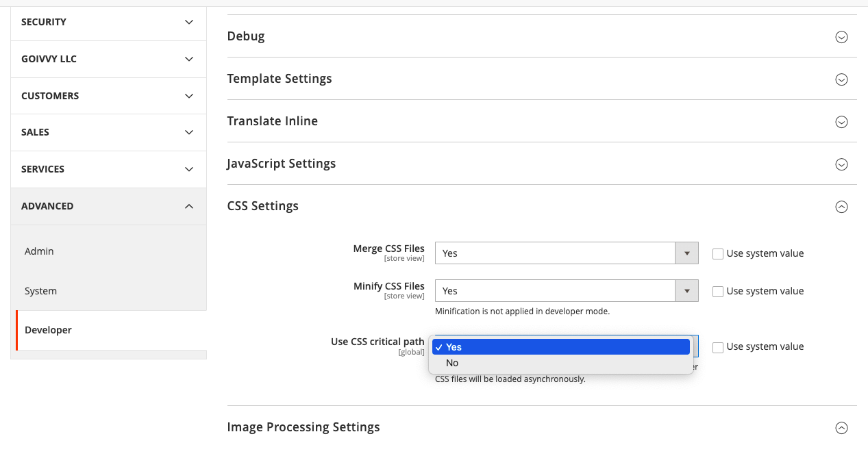
Task: Expand the SECURITY sidebar section arrow
Action: click(x=188, y=22)
